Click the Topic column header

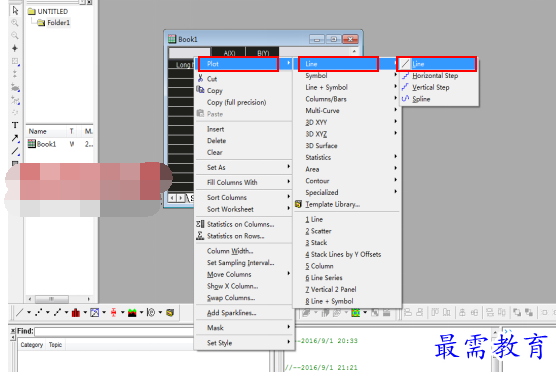[x=55, y=345]
